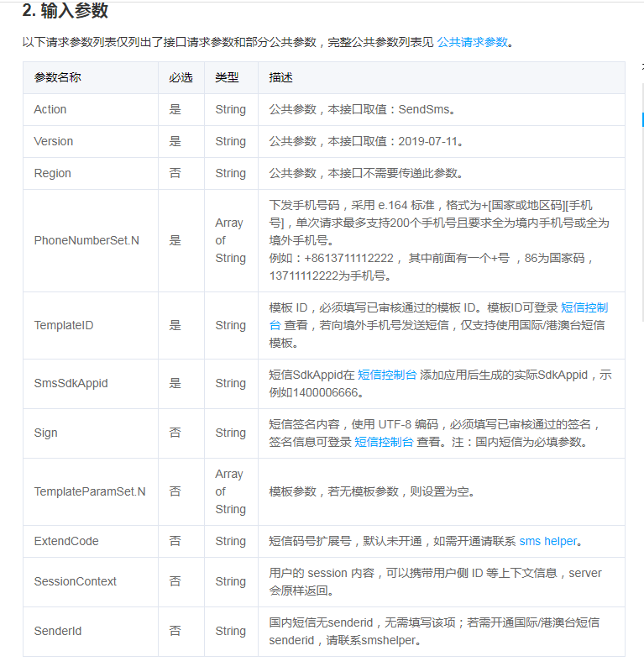Select the Version parameter name

[x=54, y=141]
